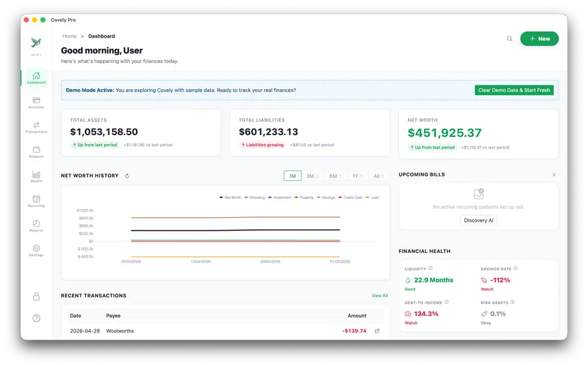The width and height of the screenshot is (588, 367).
Task: Open Woolworths transaction external link icon
Action: (378, 331)
